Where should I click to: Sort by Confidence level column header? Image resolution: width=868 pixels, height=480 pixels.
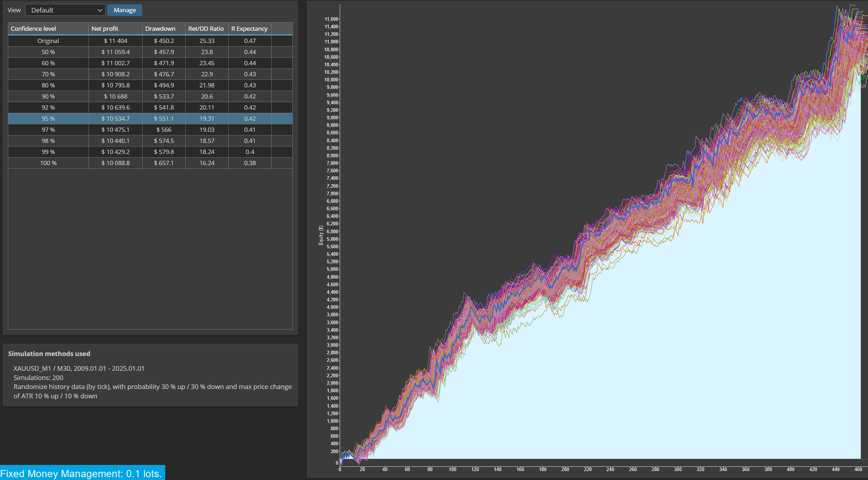pyautogui.click(x=48, y=29)
